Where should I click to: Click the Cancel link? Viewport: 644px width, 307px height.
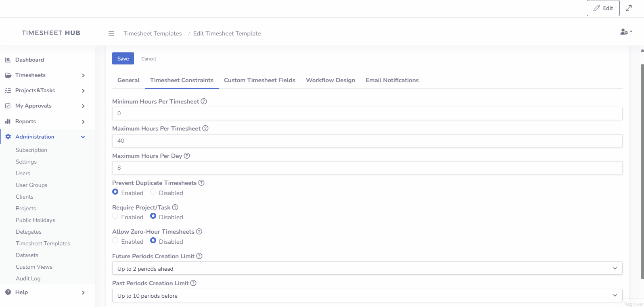tap(148, 59)
